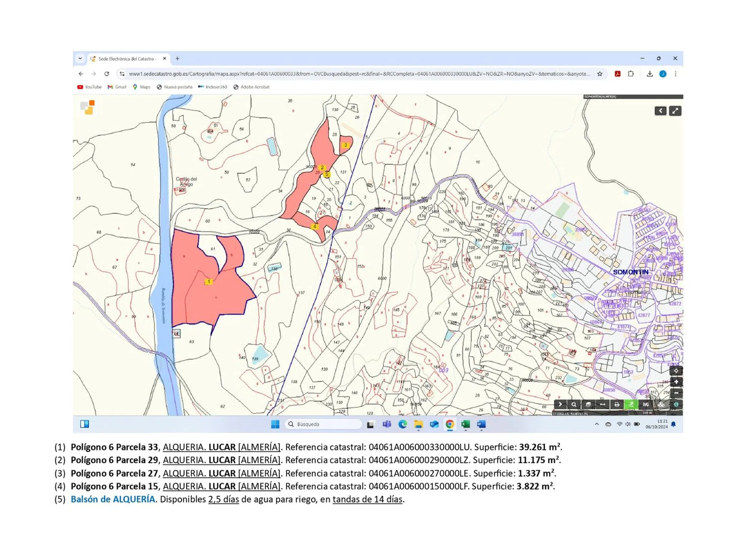Viewport: 756px width, 535px height.
Task: Click the center-location crosshair button
Action: [676, 371]
